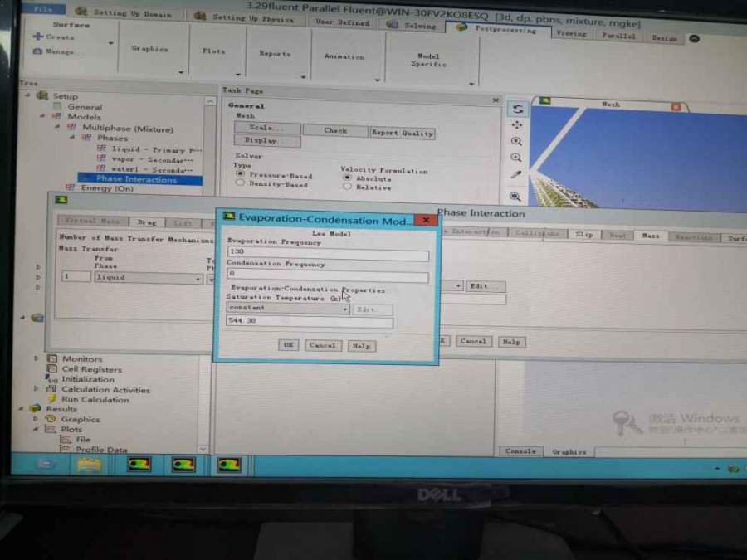Open the User Defined ribbon tab
The width and height of the screenshot is (747, 560).
(x=343, y=22)
